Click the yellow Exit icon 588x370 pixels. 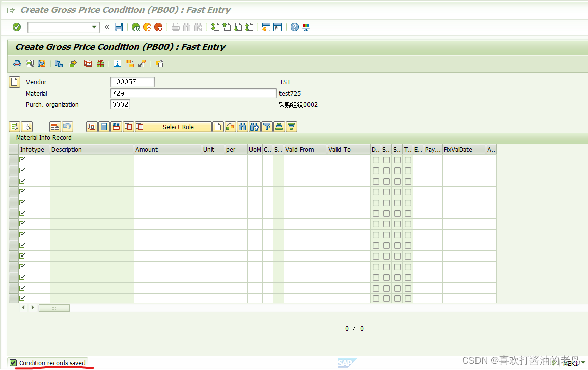(x=147, y=27)
